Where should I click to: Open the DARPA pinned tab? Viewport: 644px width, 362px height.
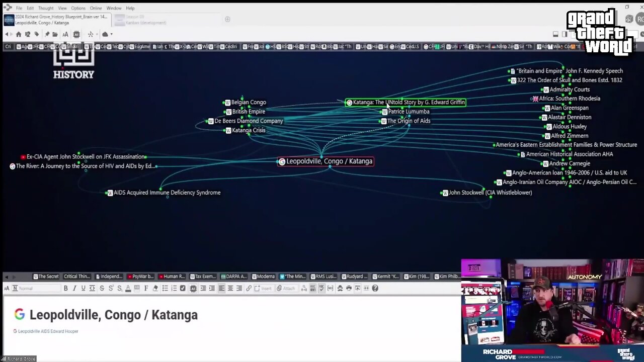point(234,277)
